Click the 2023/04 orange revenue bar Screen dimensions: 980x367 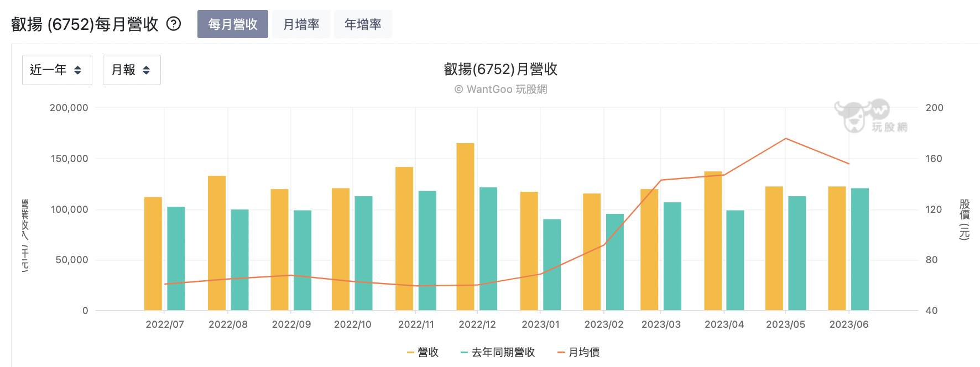coord(713,241)
